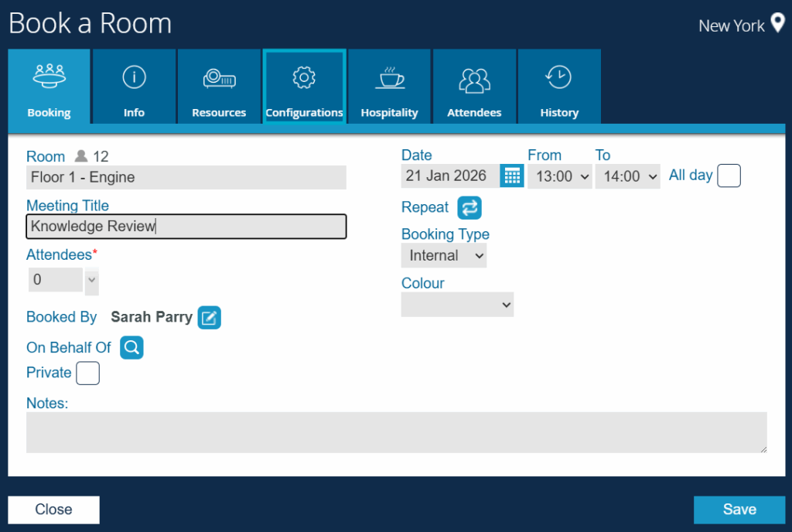Switch to the Configurations tab
Viewport: 792px width, 532px height.
click(304, 87)
